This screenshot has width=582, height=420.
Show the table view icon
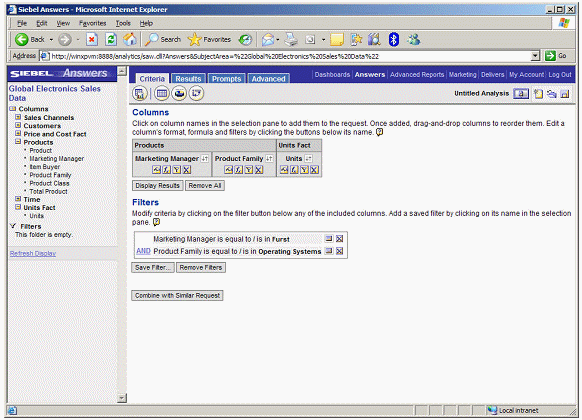click(161, 93)
